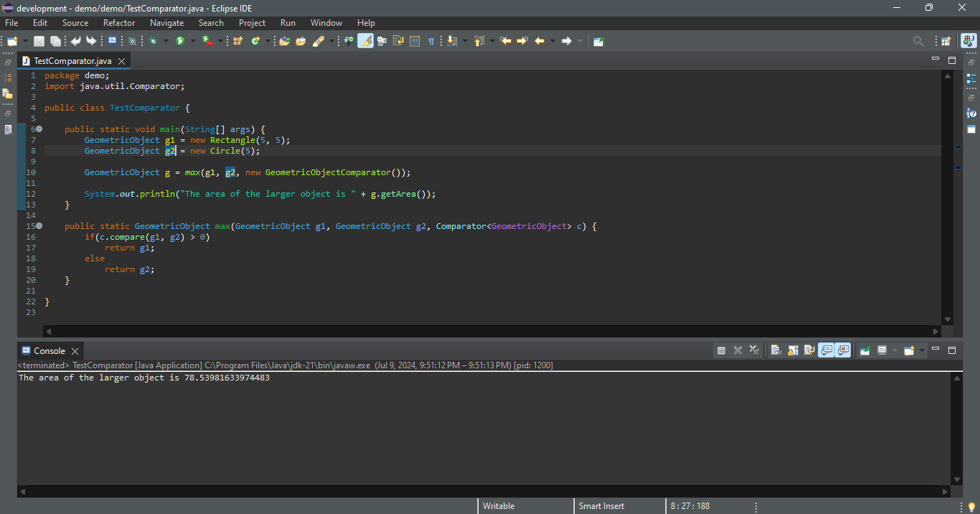The width and height of the screenshot is (980, 514).
Task: Open the Refactor menu
Action: click(119, 23)
